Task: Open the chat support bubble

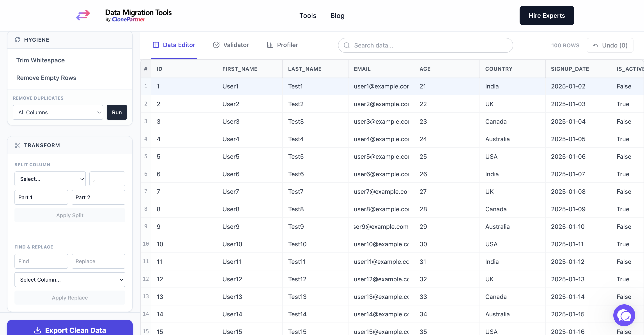Action: (x=624, y=315)
